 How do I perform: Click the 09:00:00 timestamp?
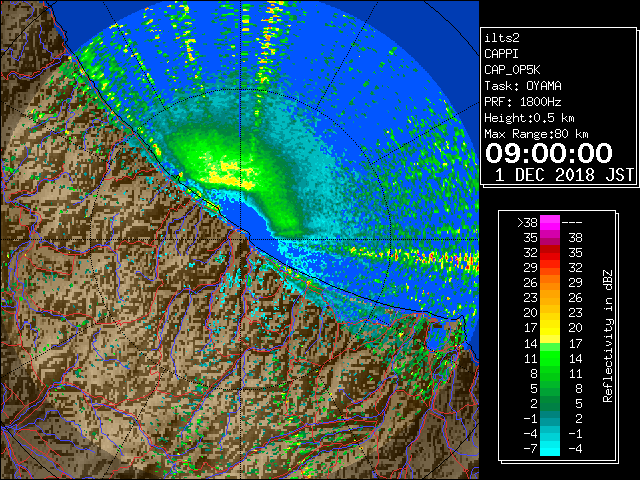549,153
